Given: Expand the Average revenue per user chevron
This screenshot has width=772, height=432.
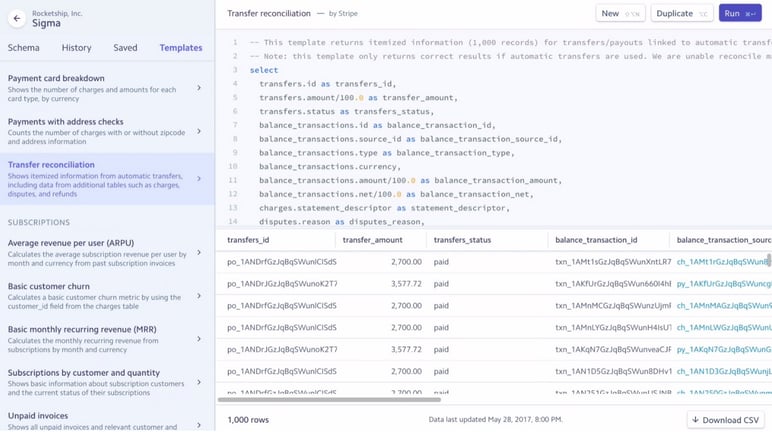Looking at the screenshot, I should [199, 252].
